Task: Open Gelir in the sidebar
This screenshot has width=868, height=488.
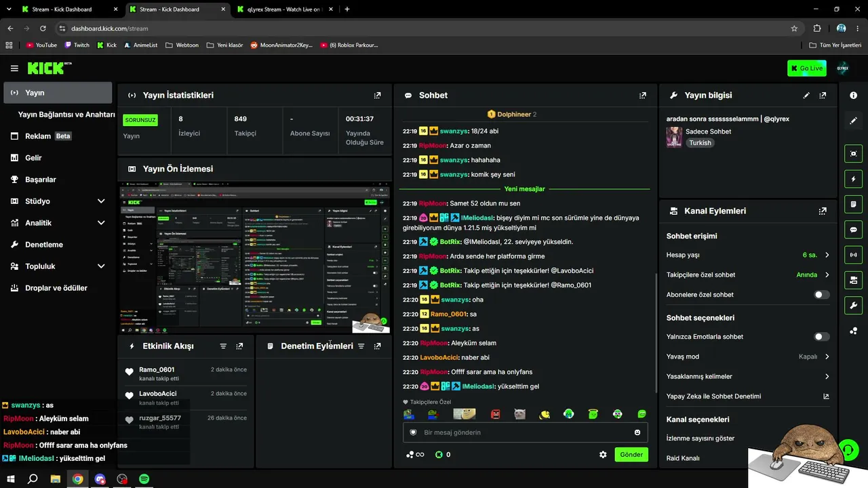Action: point(58,158)
